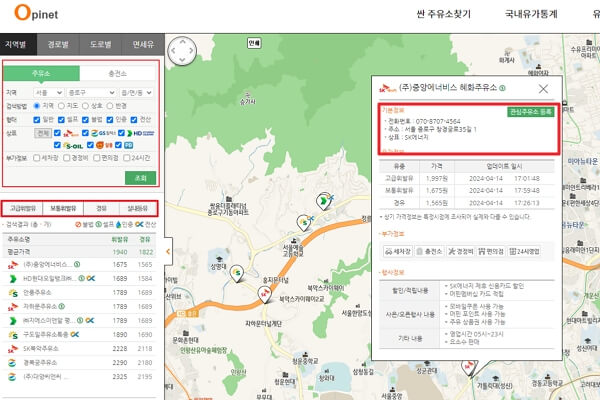The height and width of the screenshot is (400, 600).
Task: Click the HD현대오일뱅크 map marker
Action: click(323, 201)
